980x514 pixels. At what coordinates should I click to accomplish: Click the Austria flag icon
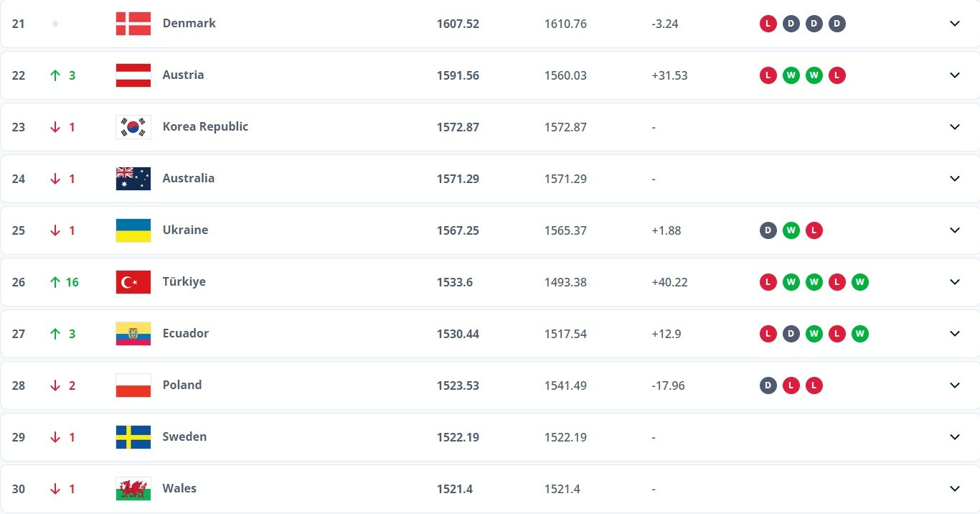point(133,75)
